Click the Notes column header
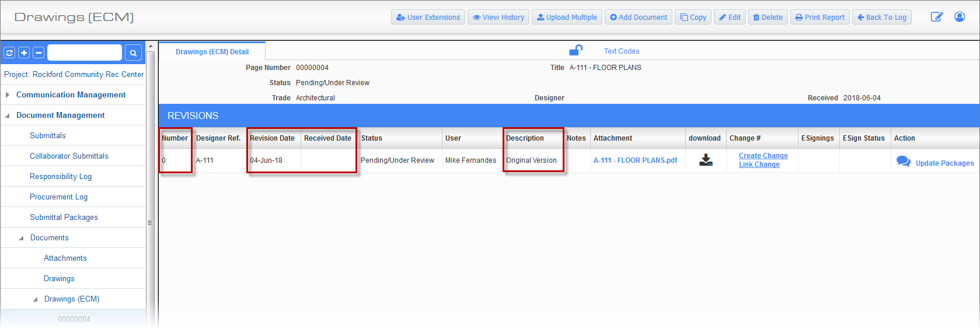The image size is (980, 329). 576,138
